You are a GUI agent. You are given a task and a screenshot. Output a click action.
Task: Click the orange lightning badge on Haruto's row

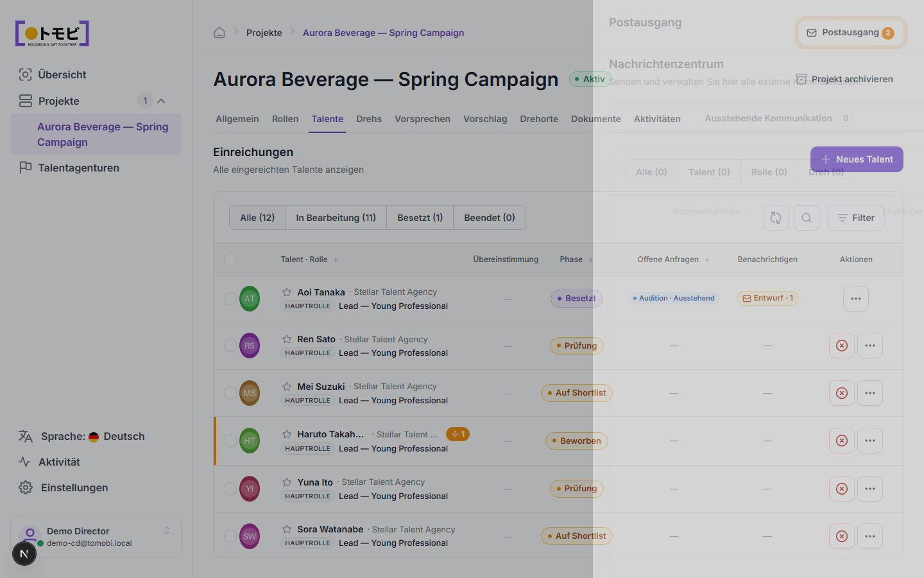click(458, 434)
